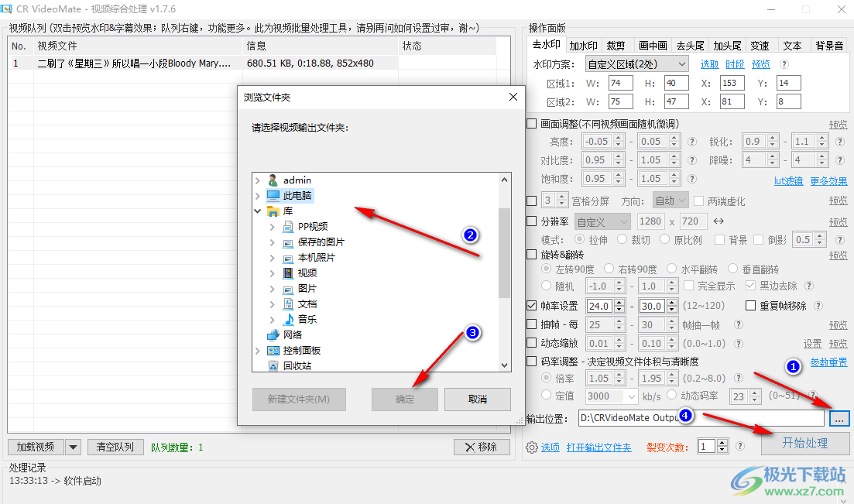
Task: Click the 参数重置 link
Action: click(x=829, y=362)
